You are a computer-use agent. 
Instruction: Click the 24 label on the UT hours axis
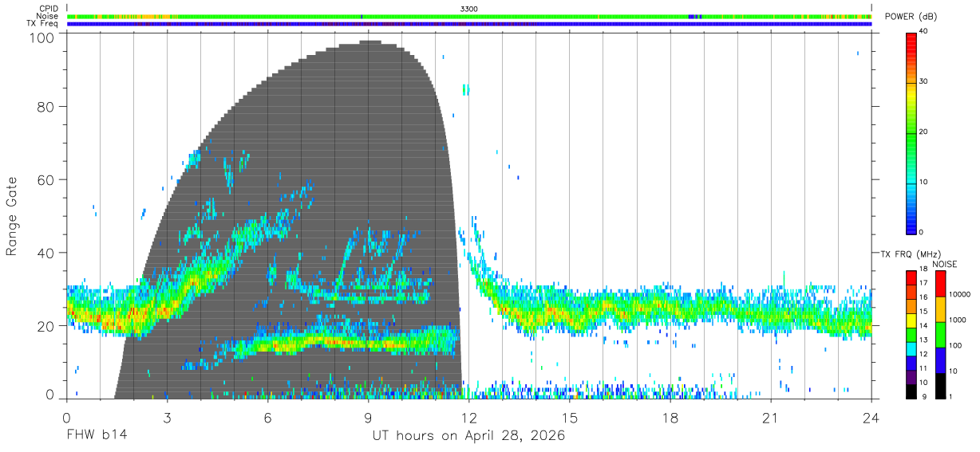[871, 419]
